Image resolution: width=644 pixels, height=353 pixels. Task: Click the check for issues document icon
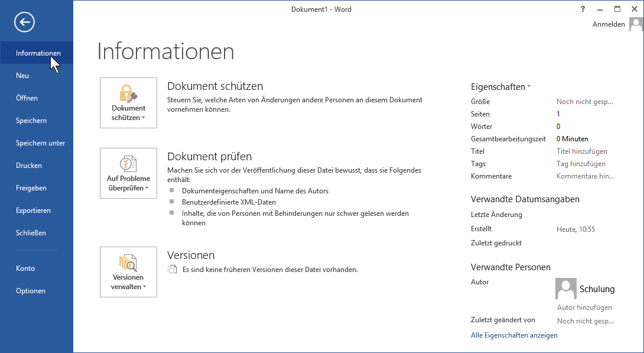point(128,163)
